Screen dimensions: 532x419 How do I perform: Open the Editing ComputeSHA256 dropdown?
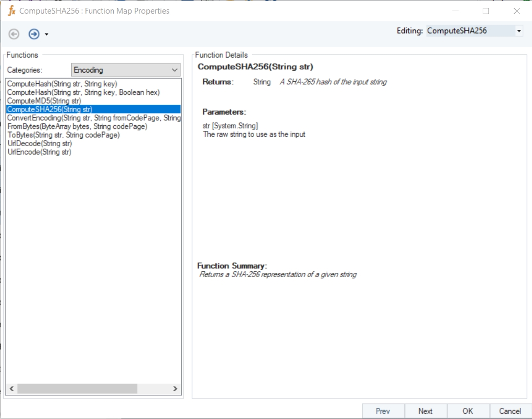[x=519, y=31]
